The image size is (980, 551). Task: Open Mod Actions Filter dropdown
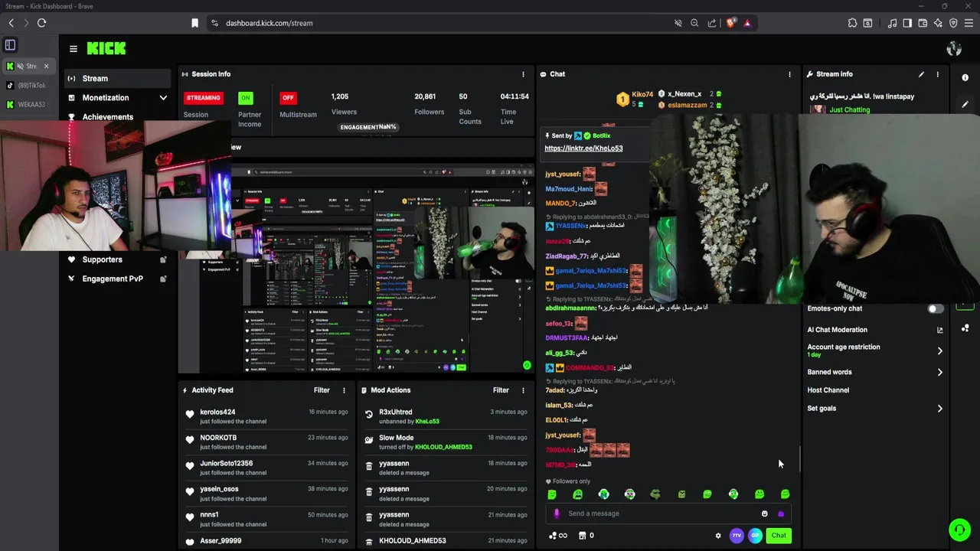tap(501, 390)
